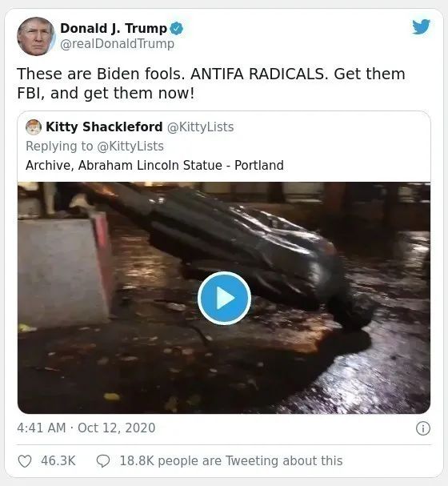
Task: Click the @KittyLists handle beside the name
Action: click(200, 127)
